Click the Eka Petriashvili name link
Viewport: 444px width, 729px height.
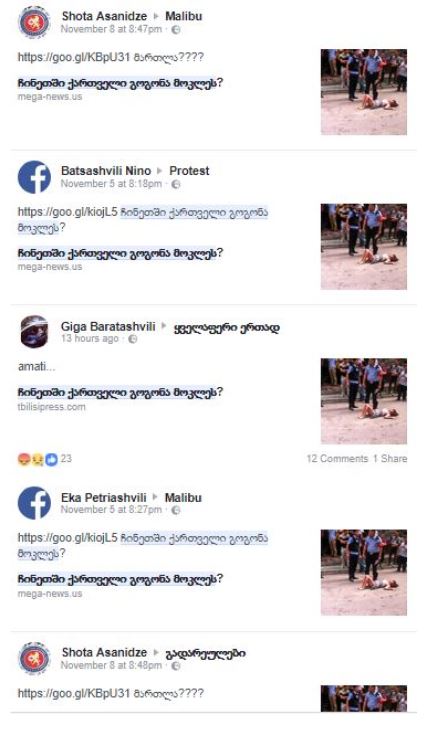[103, 498]
